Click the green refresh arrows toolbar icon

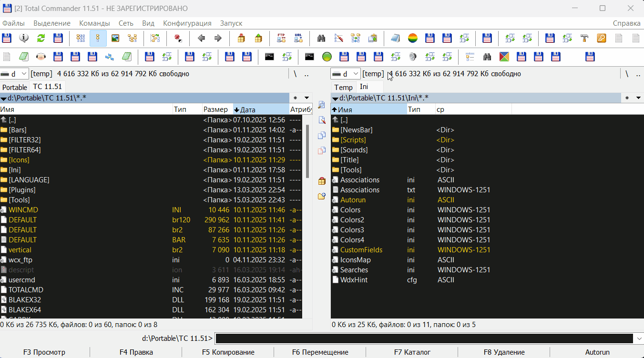pyautogui.click(x=41, y=38)
